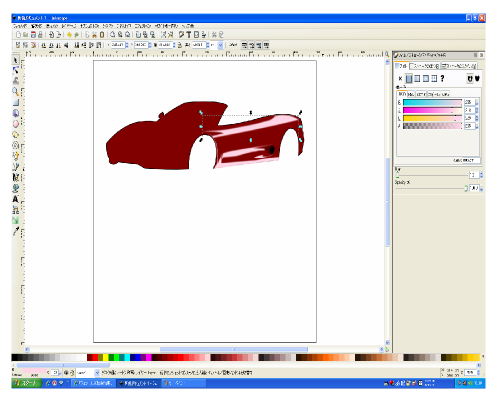
Task: Click the Undo yellow arrow icon
Action: coord(69,34)
